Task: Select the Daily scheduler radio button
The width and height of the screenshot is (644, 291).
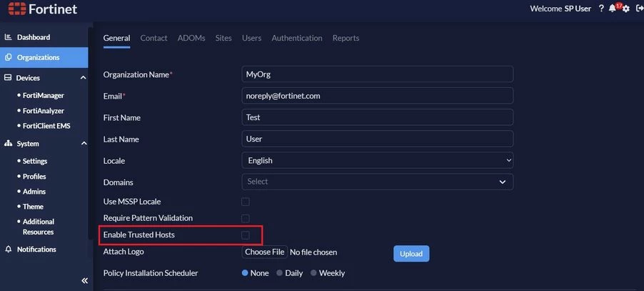Action: pyautogui.click(x=280, y=273)
